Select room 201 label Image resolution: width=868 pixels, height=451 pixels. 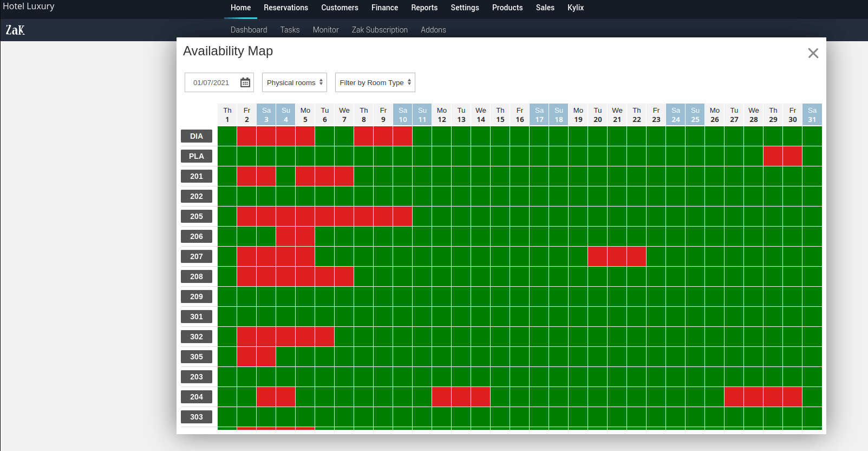click(197, 176)
